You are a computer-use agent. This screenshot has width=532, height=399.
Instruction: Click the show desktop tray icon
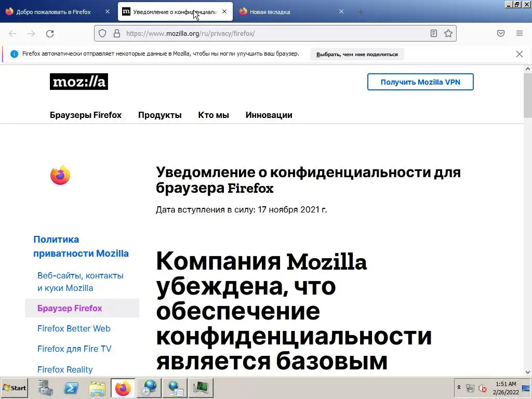click(526, 388)
